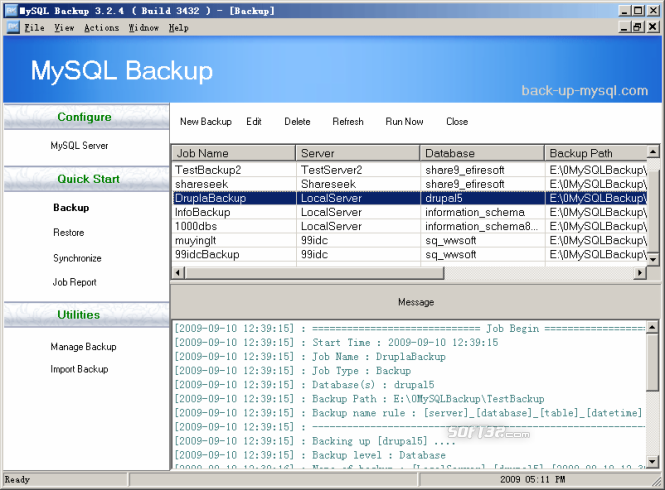This screenshot has height=490, width=665.
Task: Click the title bar application icon
Action: point(11,10)
